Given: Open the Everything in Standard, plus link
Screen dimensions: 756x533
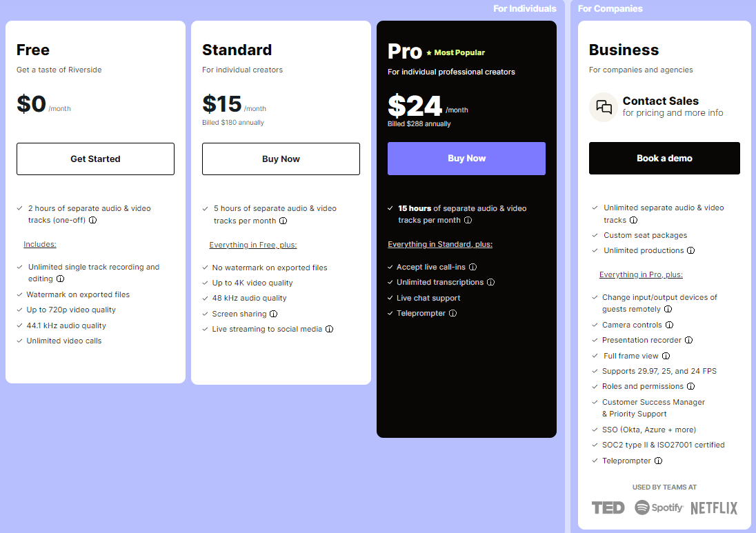Looking at the screenshot, I should 440,244.
